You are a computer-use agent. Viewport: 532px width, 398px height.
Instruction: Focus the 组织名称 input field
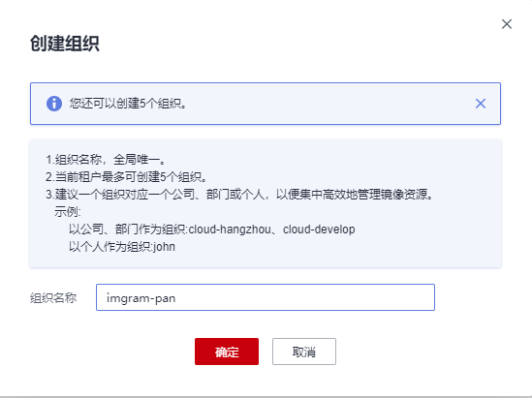coord(266,297)
